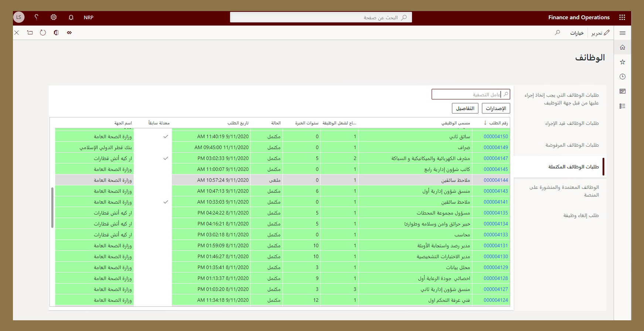Click معدلة سابقاً column header

coord(159,123)
